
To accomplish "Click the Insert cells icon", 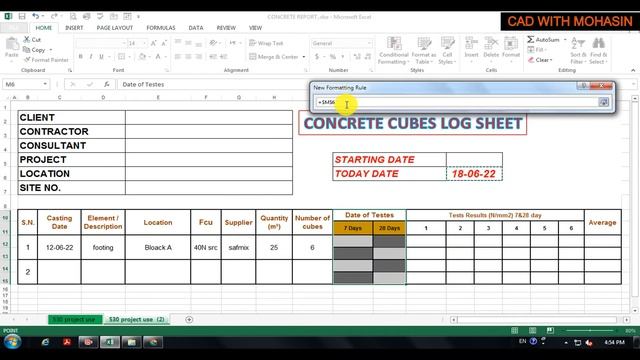I will [471, 43].
